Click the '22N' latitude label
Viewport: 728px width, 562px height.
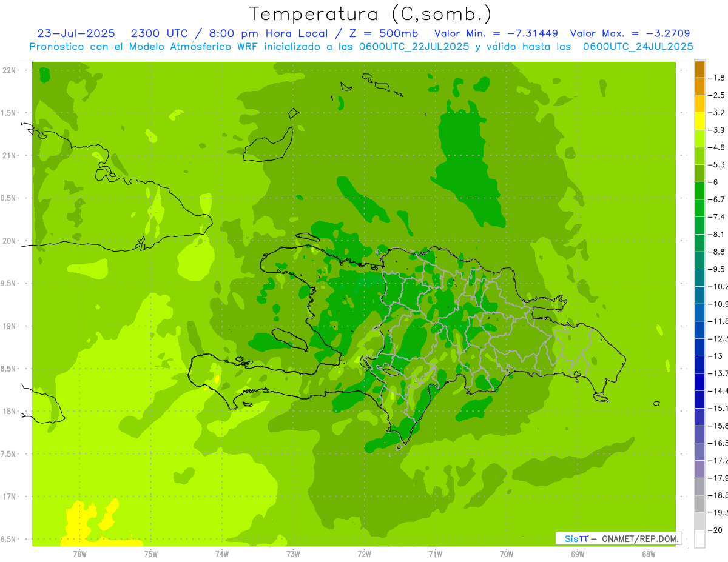point(8,70)
